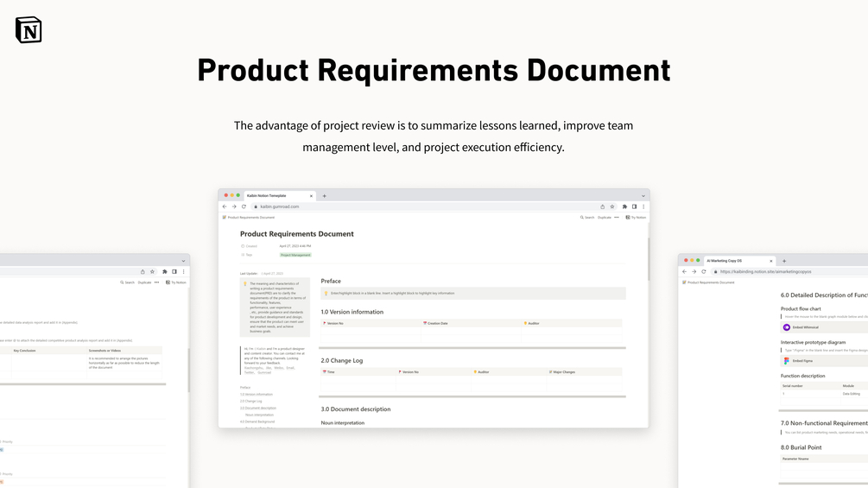Go back in the center browser window
This screenshot has width=868, height=488.
tap(225, 206)
